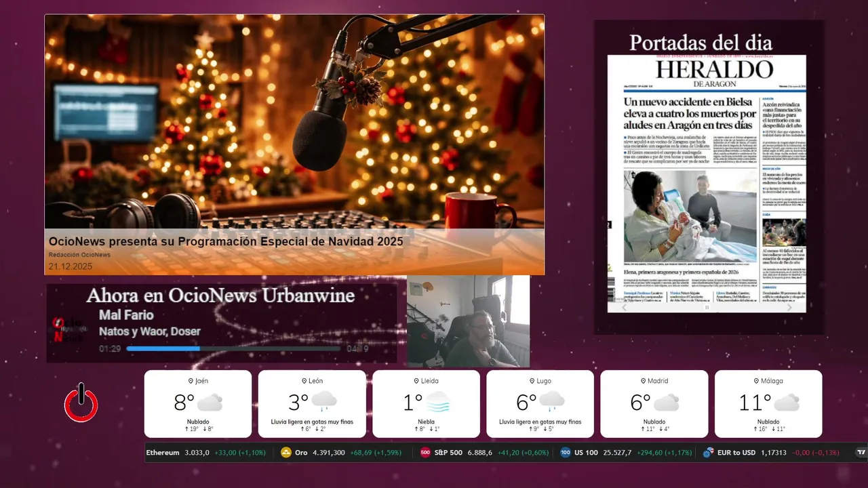Click the fog icon on the Lleida card
The image size is (868, 488).
click(x=437, y=402)
